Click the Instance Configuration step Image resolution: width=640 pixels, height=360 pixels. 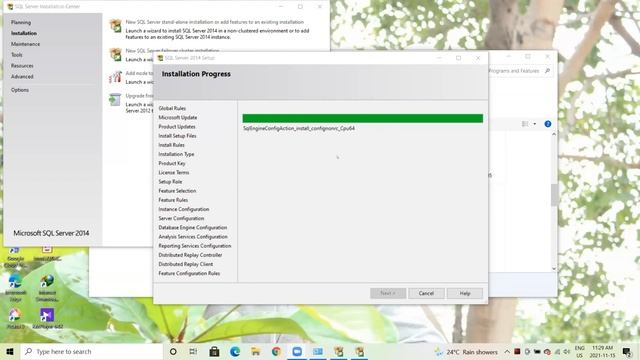click(x=184, y=209)
